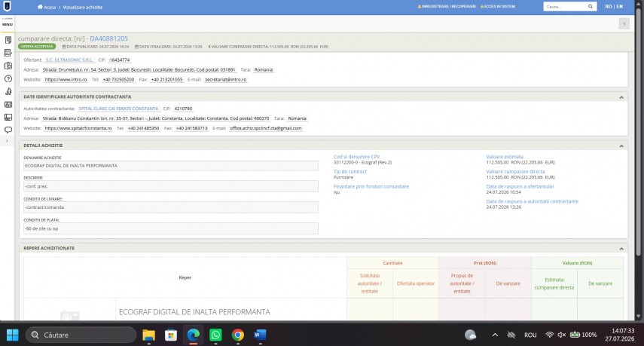Collapse DATE IDENTIFICARE AUTORITATE CONTRACTANTA section
Image resolution: width=644 pixels, height=346 pixels.
click(621, 97)
